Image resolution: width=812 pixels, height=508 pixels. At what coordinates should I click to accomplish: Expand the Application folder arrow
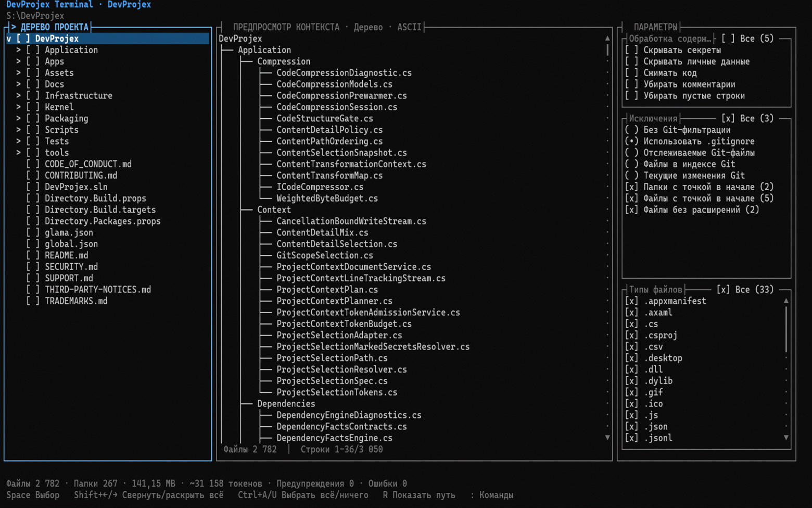coord(18,50)
